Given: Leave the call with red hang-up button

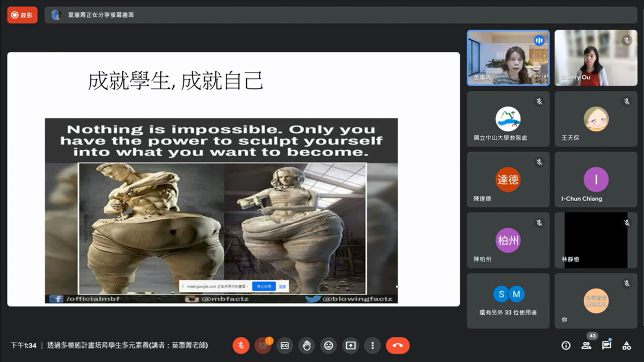Looking at the screenshot, I should [398, 345].
